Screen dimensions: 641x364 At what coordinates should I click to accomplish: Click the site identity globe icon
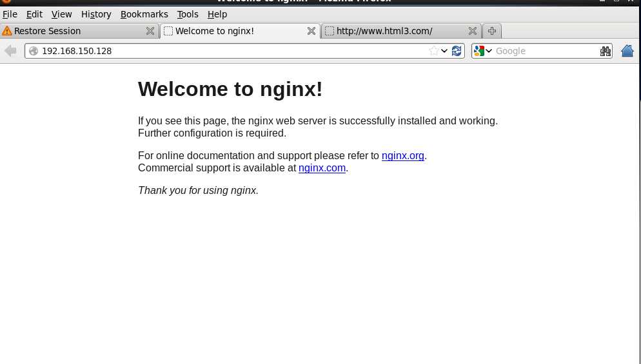[x=34, y=51]
